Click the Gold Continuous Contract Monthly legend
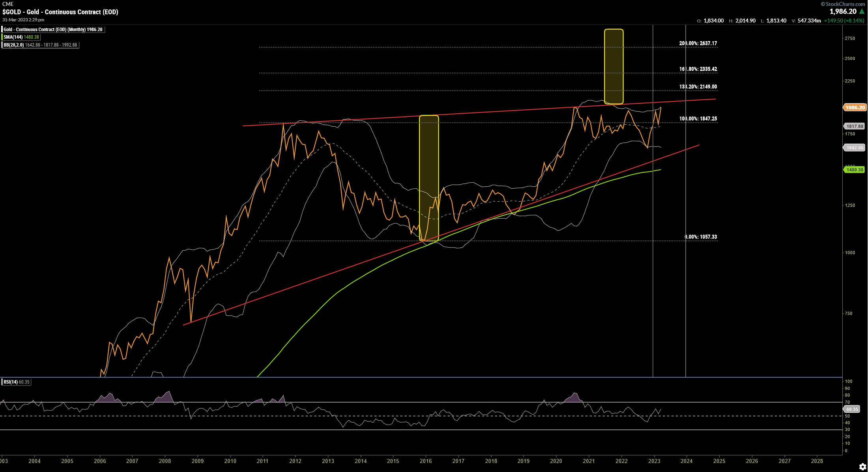The width and height of the screenshot is (868, 472). 53,30
